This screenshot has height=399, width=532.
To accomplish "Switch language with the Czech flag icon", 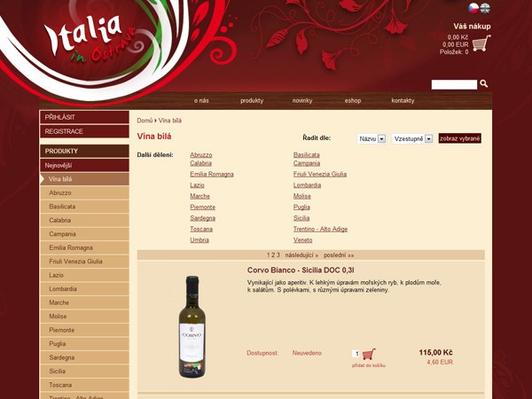I will 473,8.
